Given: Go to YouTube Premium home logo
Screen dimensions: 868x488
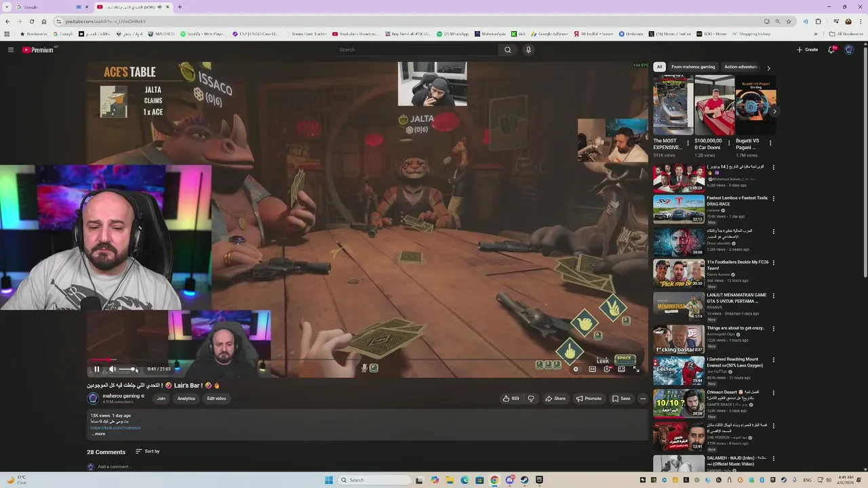Looking at the screenshot, I should [x=38, y=49].
